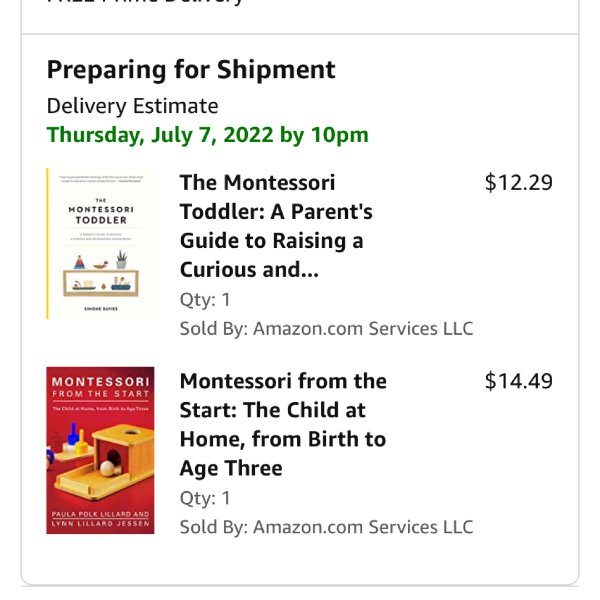Open "The Montessori Toddler: A Parent's Guide" title link
This screenshot has height=600, width=600.
pyautogui.click(x=276, y=226)
